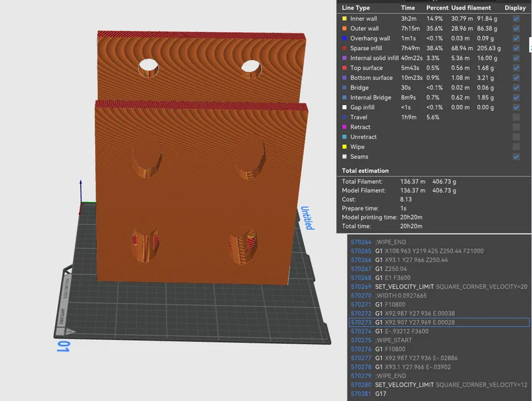The image size is (532, 401).
Task: Enable Wipe display checkbox
Action: tap(516, 147)
